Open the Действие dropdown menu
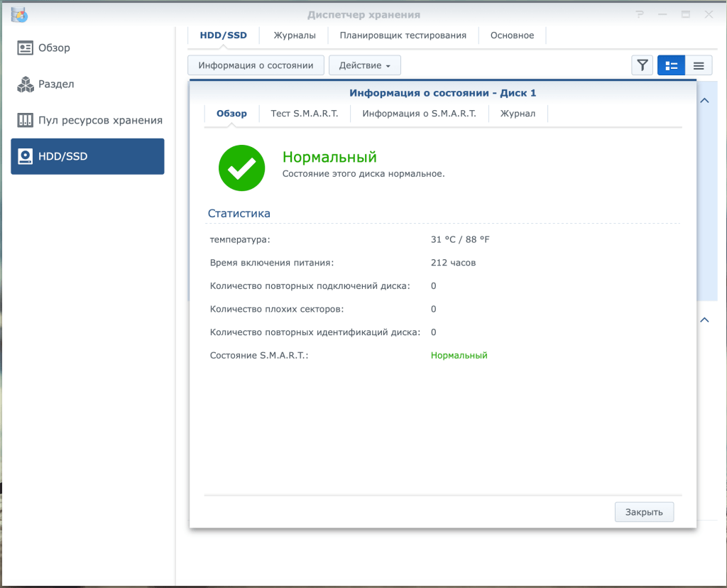This screenshot has height=588, width=727. point(364,65)
